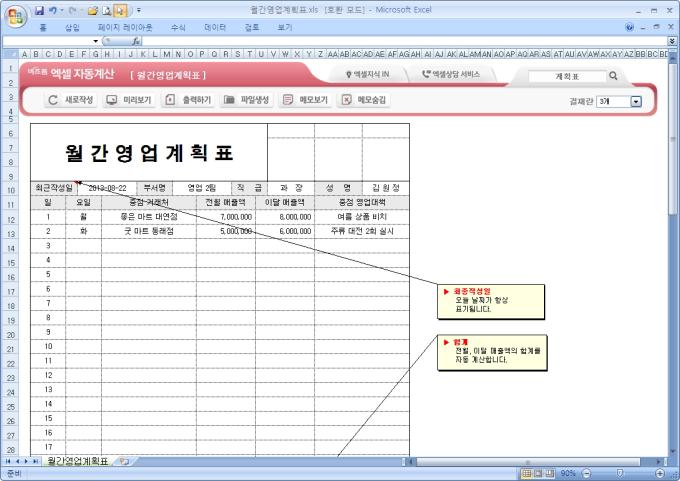This screenshot has width=680, height=481.
Task: Open the 데이터 ribbon tab
Action: click(215, 27)
